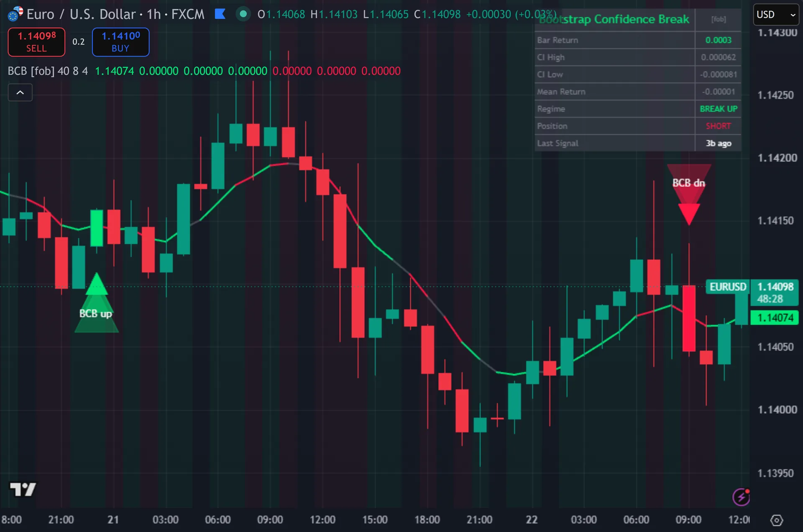Screen dimensions: 803x532
Task: Select the BCB [fob] 40 8 4 indicator legend
Action: click(x=48, y=71)
